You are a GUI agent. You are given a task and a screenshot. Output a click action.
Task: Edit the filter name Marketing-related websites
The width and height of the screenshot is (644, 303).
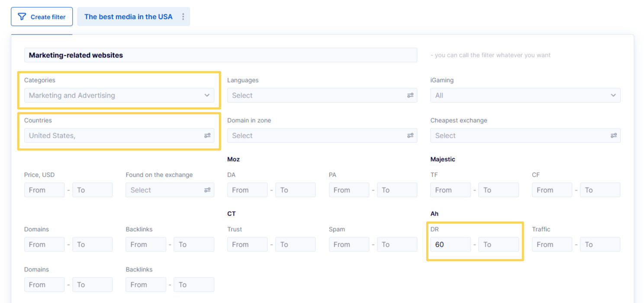tap(220, 55)
